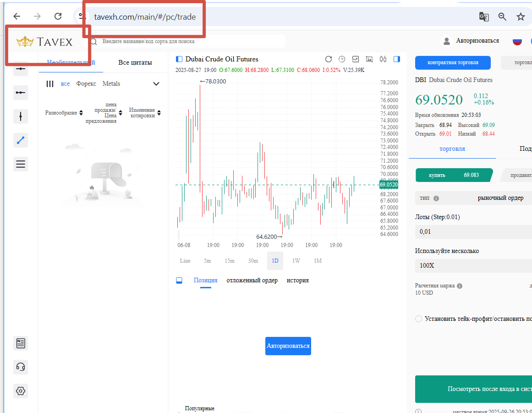Refresh the chart with the circular arrow icon
This screenshot has width=532, height=413.
click(x=329, y=59)
